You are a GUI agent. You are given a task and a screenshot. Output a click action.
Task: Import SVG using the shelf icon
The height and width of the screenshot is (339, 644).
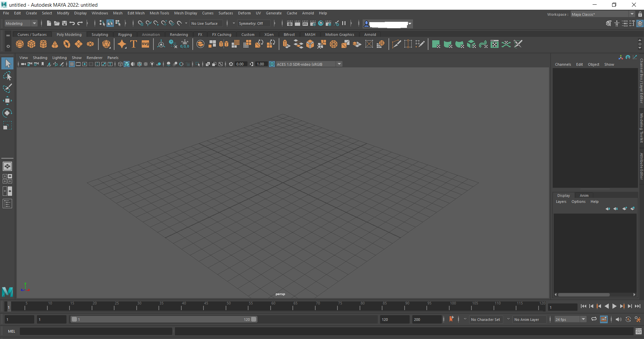(145, 44)
